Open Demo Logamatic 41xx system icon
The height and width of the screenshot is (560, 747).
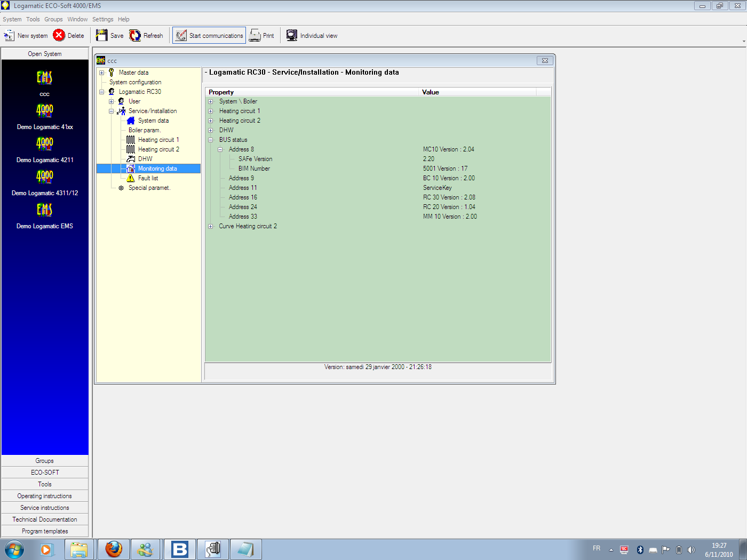point(44,111)
